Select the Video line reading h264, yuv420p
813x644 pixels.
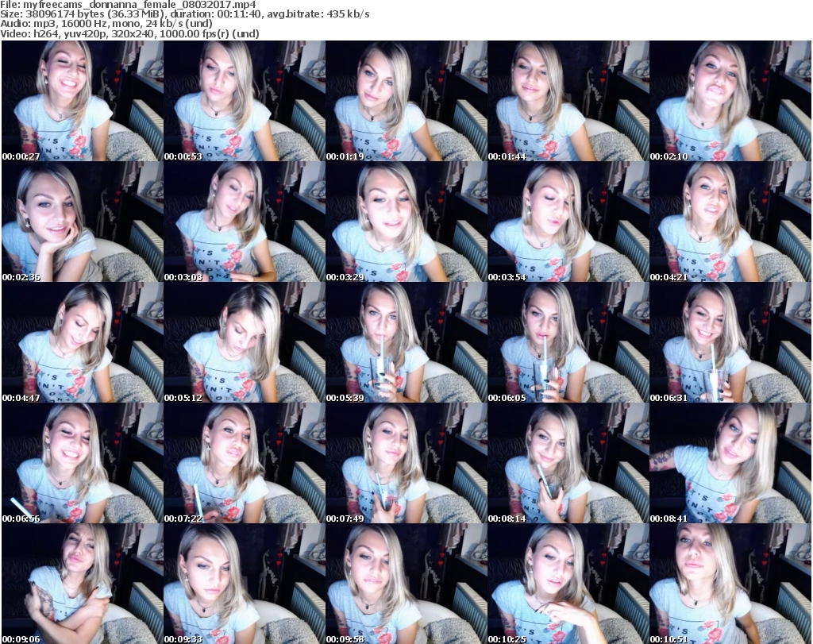129,33
